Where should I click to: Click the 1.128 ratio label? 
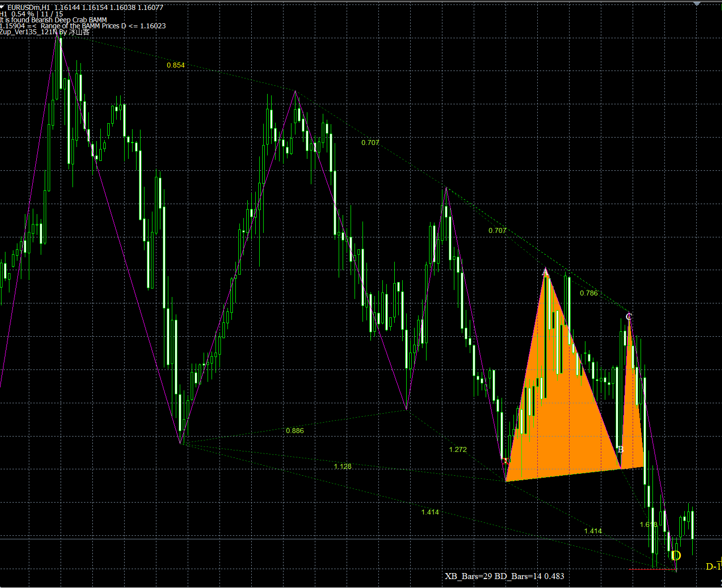coord(342,466)
